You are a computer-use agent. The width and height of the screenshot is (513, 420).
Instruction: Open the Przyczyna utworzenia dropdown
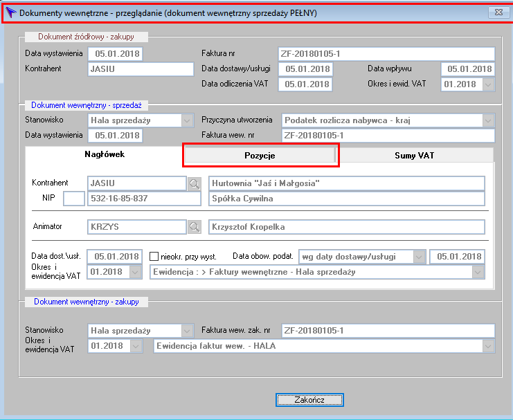point(488,120)
